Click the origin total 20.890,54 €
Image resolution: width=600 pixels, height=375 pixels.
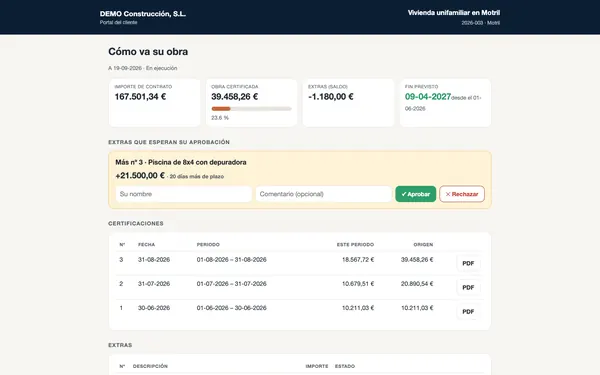coord(417,284)
